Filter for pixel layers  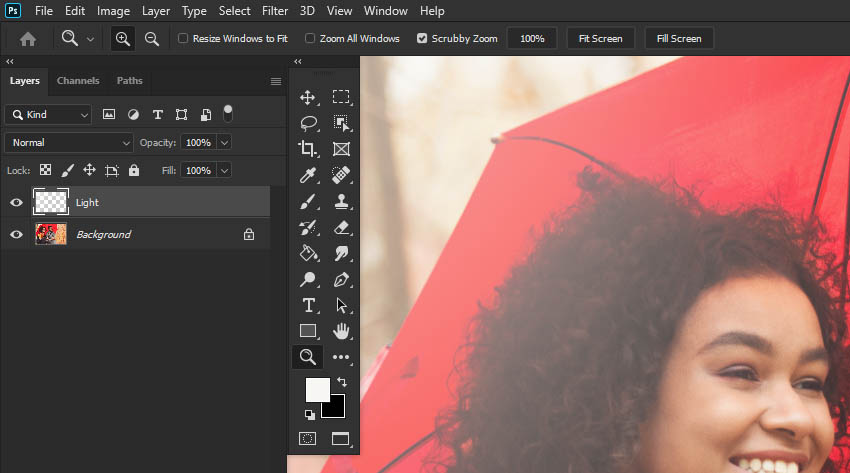109,114
